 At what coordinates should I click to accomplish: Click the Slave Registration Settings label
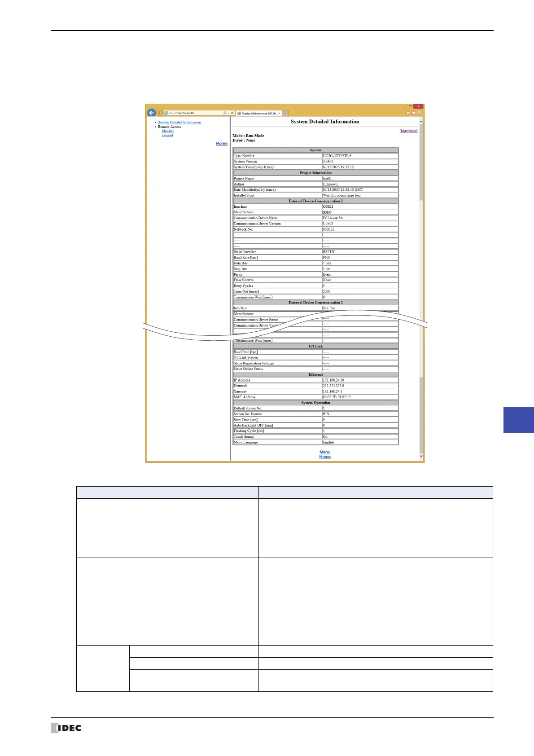pos(254,363)
